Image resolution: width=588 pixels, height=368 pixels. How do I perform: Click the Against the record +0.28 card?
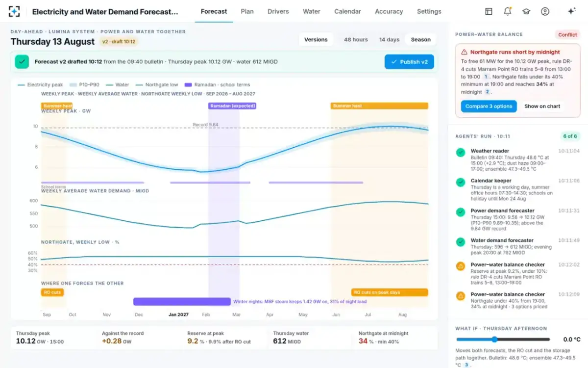coord(140,337)
